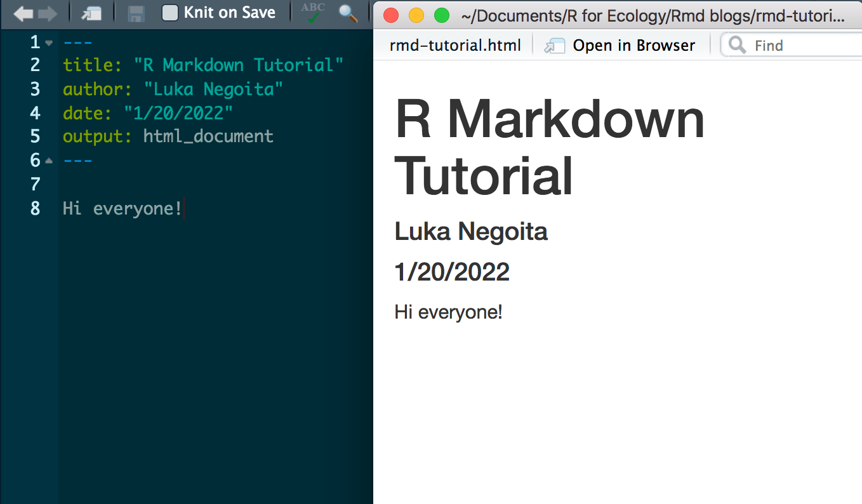The height and width of the screenshot is (504, 862).
Task: Pop the source editor into a new window
Action: [92, 12]
